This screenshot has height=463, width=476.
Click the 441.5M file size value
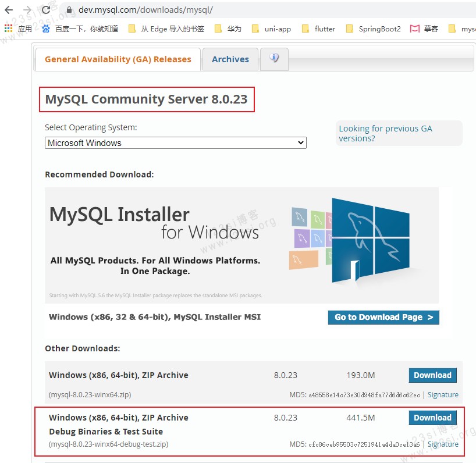coord(361,418)
